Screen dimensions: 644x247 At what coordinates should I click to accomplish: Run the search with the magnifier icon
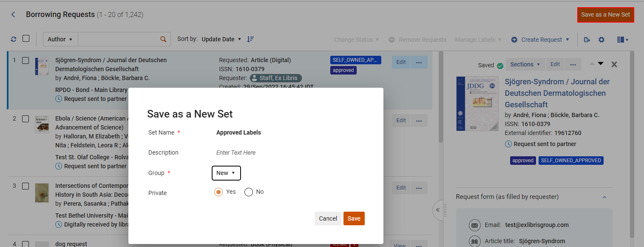[x=163, y=39]
